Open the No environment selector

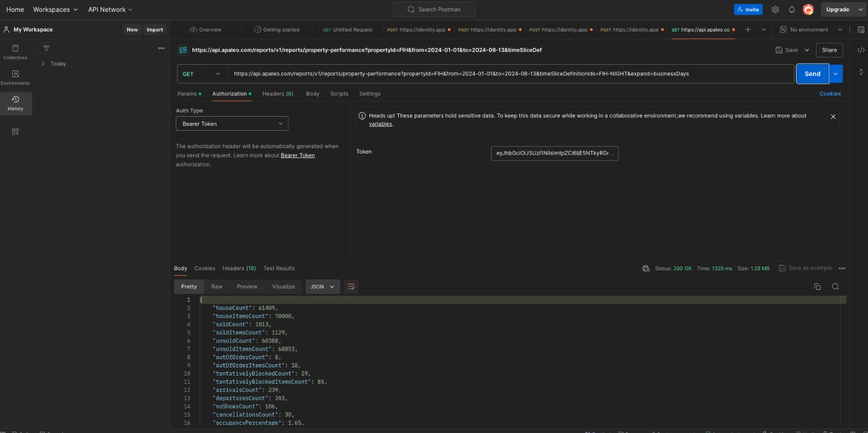pyautogui.click(x=810, y=29)
